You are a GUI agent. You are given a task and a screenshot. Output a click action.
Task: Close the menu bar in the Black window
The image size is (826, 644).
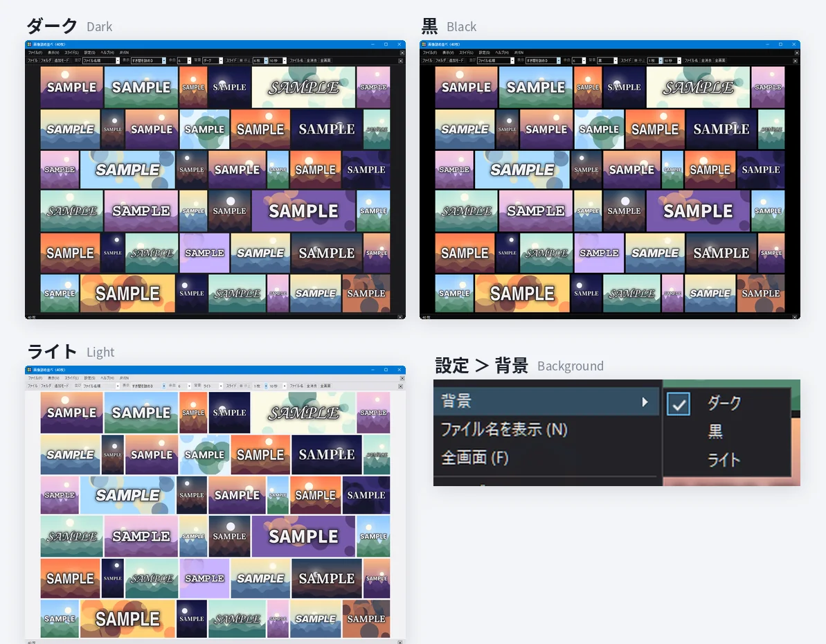tap(796, 53)
